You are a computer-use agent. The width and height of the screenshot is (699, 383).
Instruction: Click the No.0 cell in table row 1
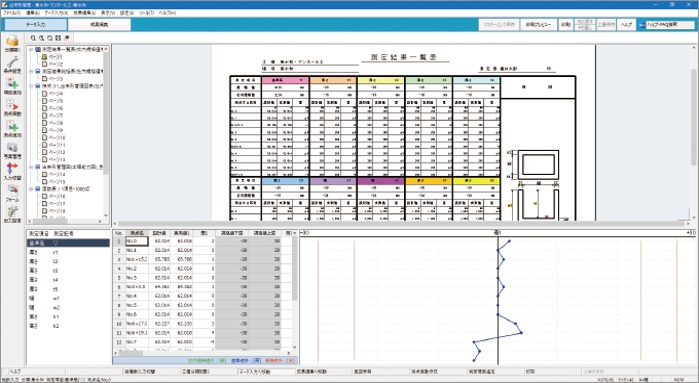tap(136, 241)
